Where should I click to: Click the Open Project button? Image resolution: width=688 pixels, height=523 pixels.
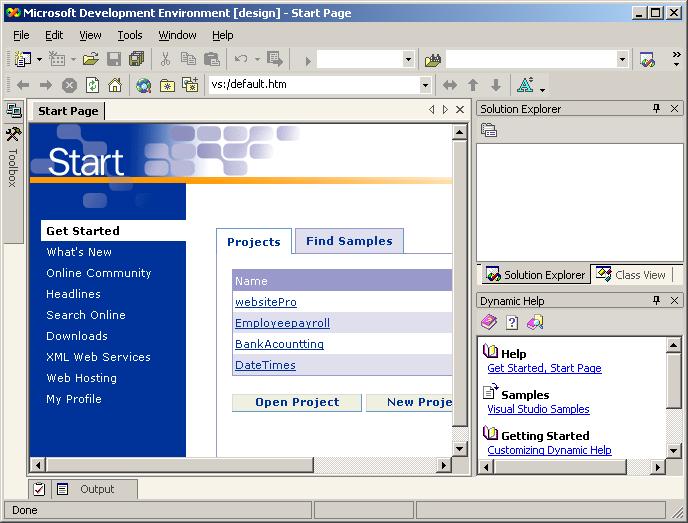pos(297,402)
